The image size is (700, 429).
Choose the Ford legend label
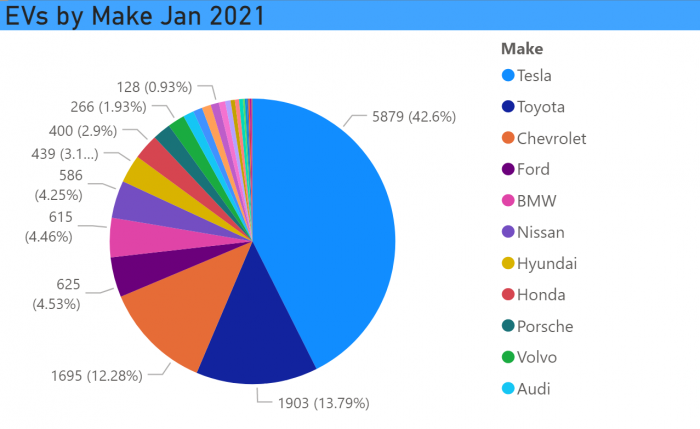[533, 170]
